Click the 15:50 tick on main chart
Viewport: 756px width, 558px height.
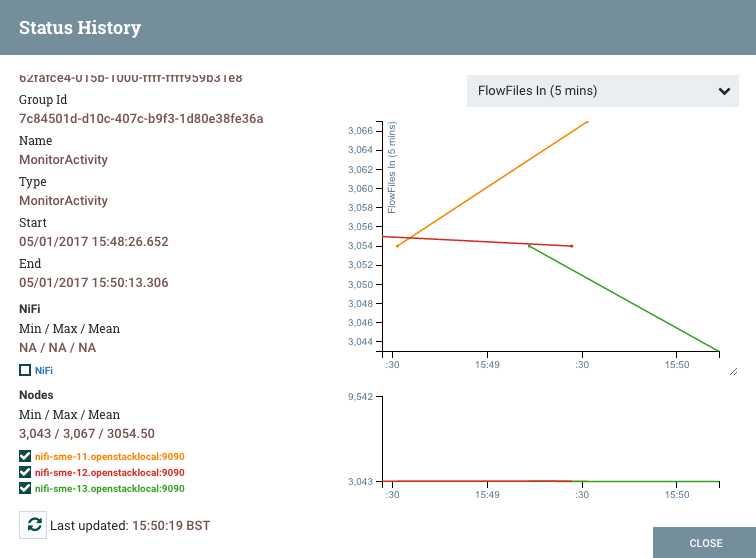(x=676, y=365)
